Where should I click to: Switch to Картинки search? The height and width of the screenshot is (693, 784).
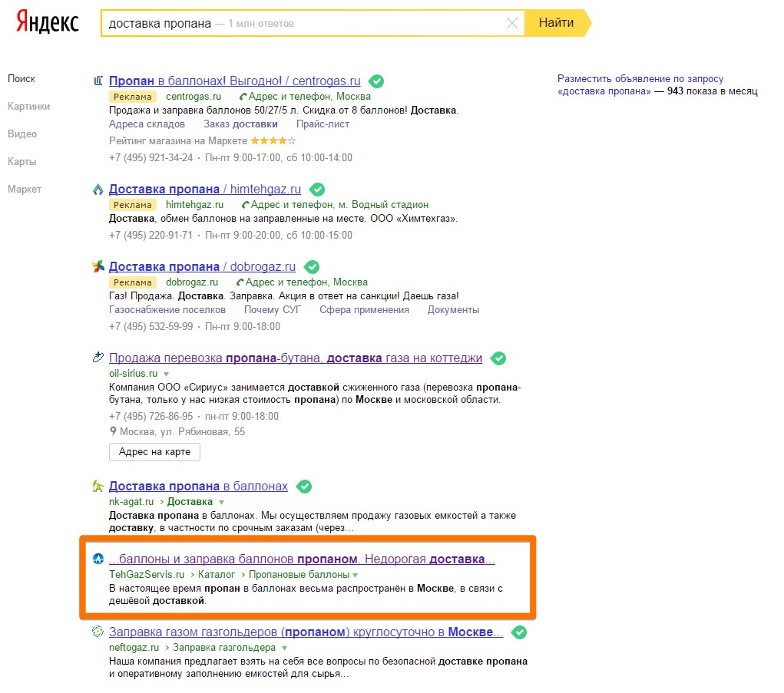coord(28,106)
